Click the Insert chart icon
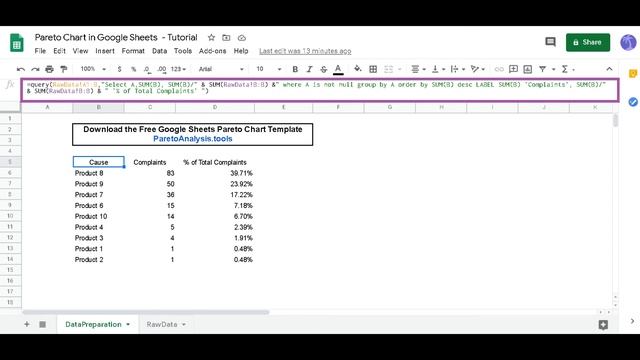Screen dimensions: 640x360 527,69
